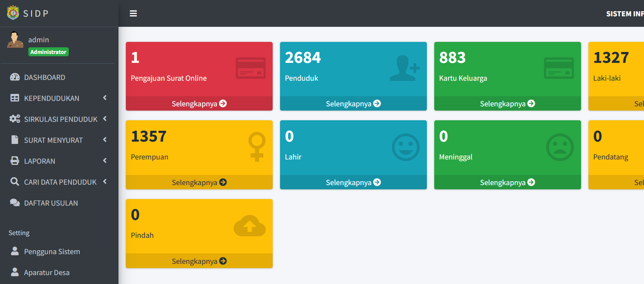The height and width of the screenshot is (284, 644).
Task: Toggle the sidebar with the hamburger icon
Action: tap(133, 14)
